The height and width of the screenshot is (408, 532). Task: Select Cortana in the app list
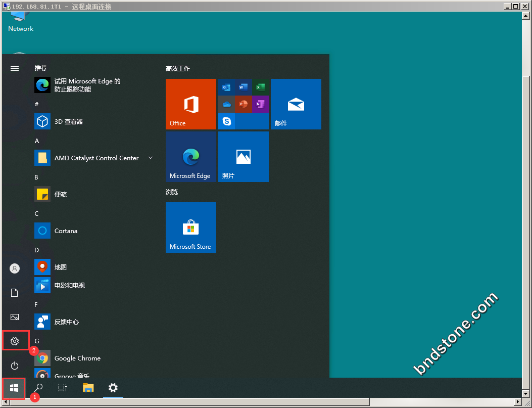pos(66,231)
